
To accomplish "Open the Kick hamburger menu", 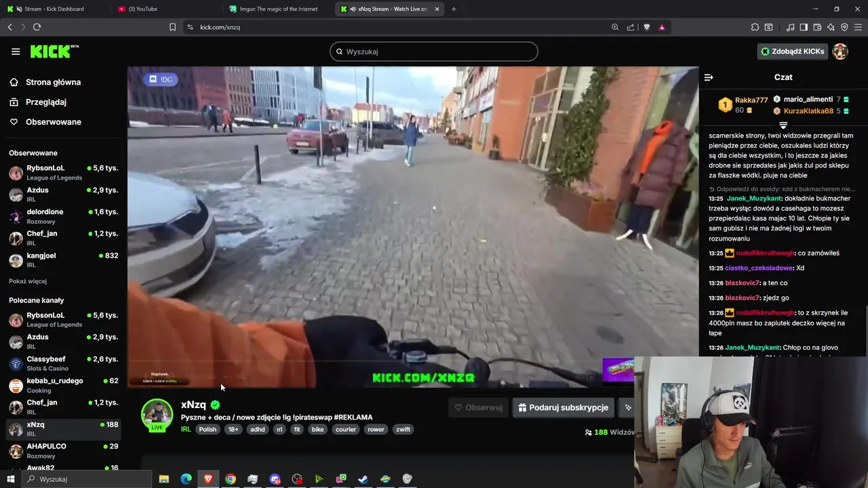I will coord(16,52).
